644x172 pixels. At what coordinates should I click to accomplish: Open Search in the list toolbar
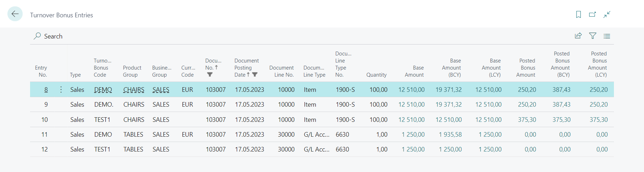click(x=48, y=36)
